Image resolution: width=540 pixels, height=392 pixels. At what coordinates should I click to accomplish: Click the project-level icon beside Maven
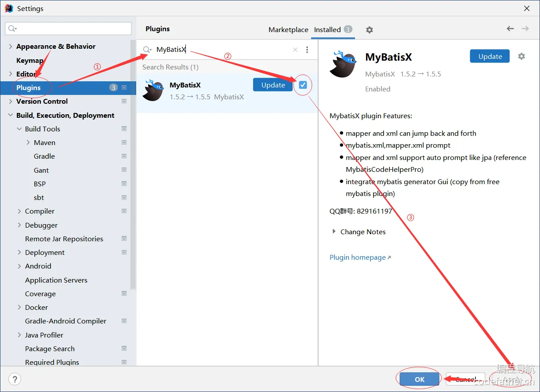click(124, 142)
